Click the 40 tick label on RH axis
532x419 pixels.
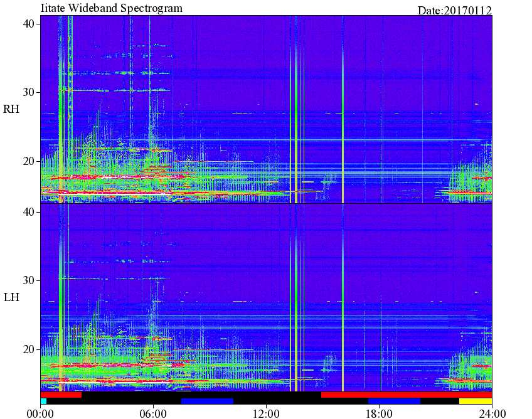[28, 24]
